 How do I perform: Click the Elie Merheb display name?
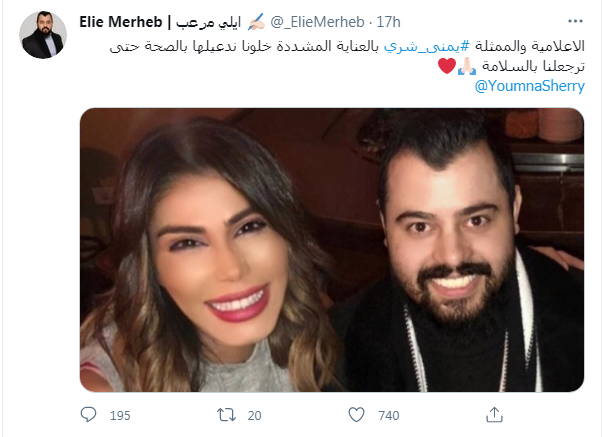121,22
